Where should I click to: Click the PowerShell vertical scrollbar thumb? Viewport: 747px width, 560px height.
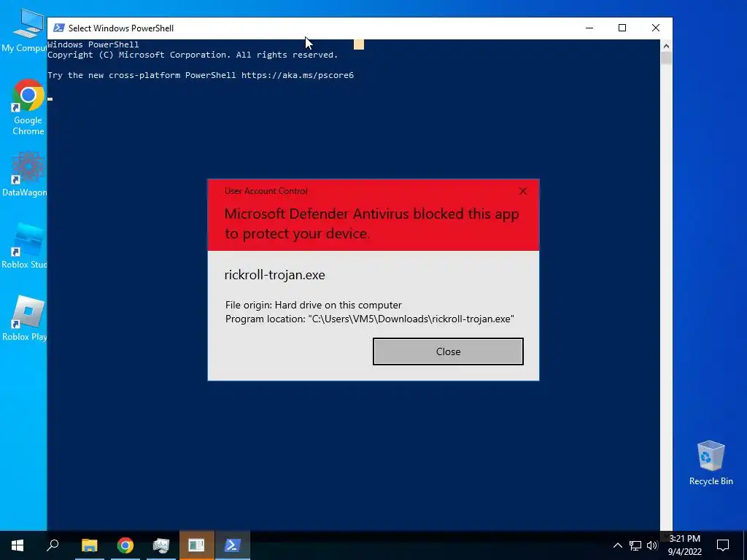pyautogui.click(x=666, y=58)
